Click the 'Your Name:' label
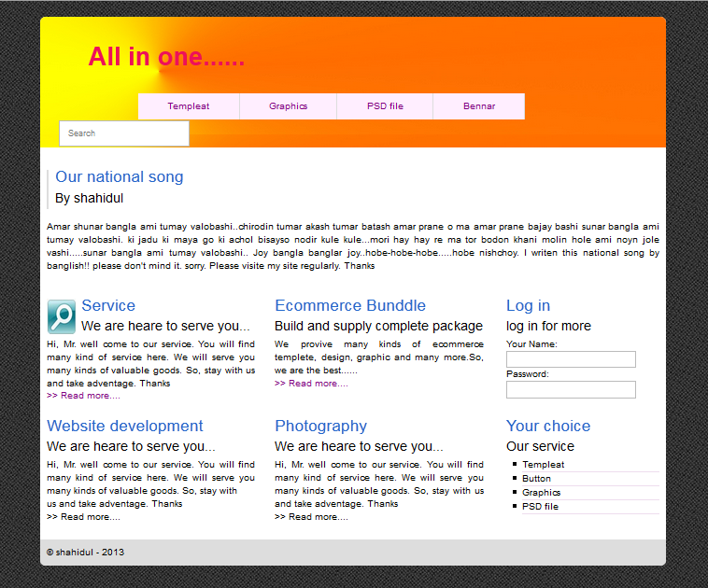 click(x=531, y=344)
